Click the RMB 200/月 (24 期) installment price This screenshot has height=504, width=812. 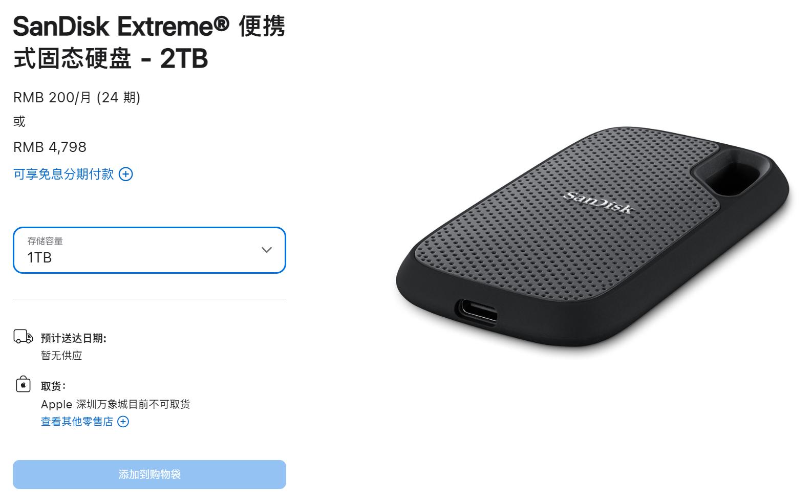coord(77,97)
